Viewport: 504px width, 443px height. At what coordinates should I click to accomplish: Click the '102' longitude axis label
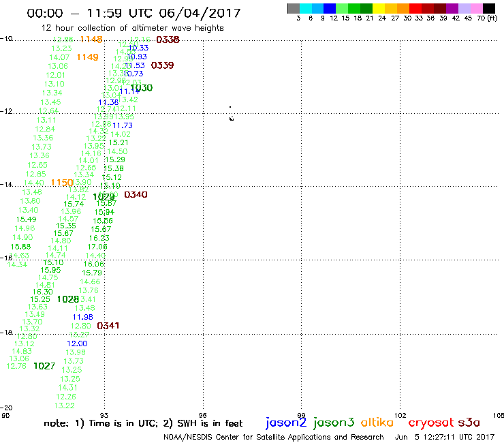[400, 416]
